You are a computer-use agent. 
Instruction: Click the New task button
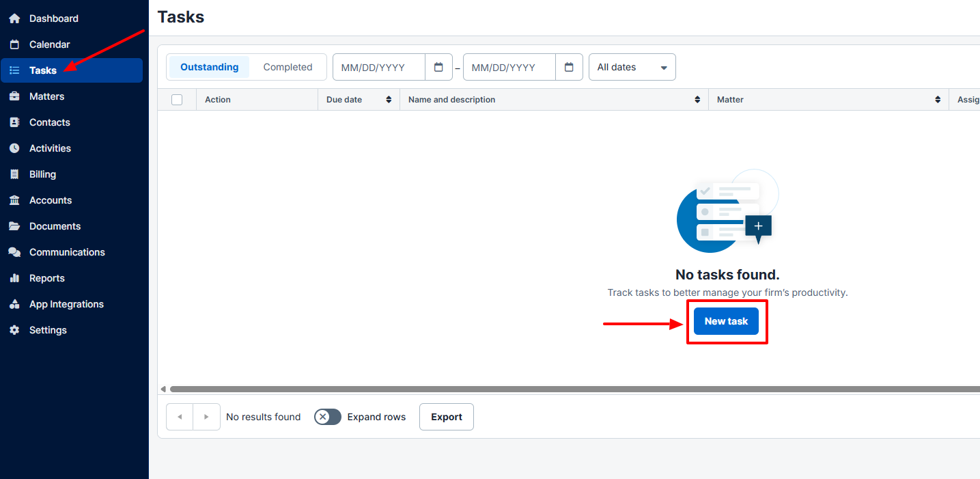tap(726, 320)
